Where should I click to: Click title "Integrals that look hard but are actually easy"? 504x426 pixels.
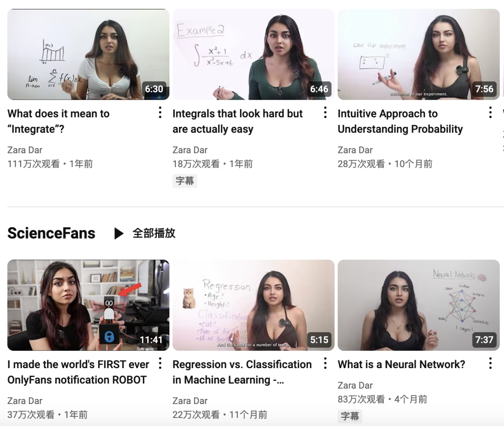click(238, 121)
